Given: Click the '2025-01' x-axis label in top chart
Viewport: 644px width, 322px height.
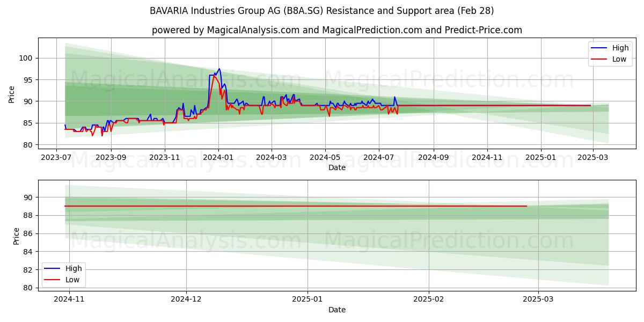Looking at the screenshot, I should click(540, 158).
